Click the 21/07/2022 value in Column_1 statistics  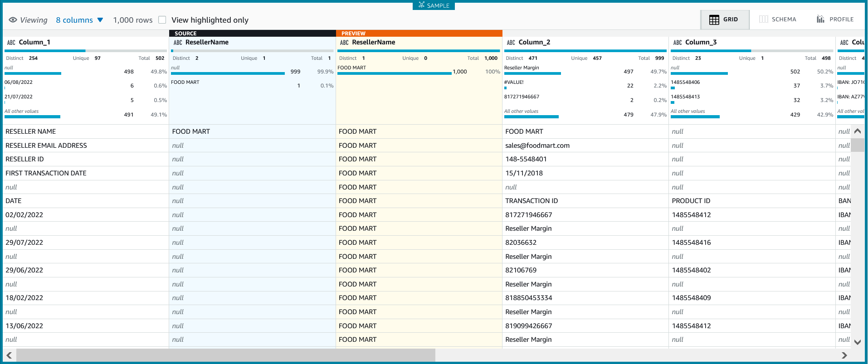(x=19, y=97)
